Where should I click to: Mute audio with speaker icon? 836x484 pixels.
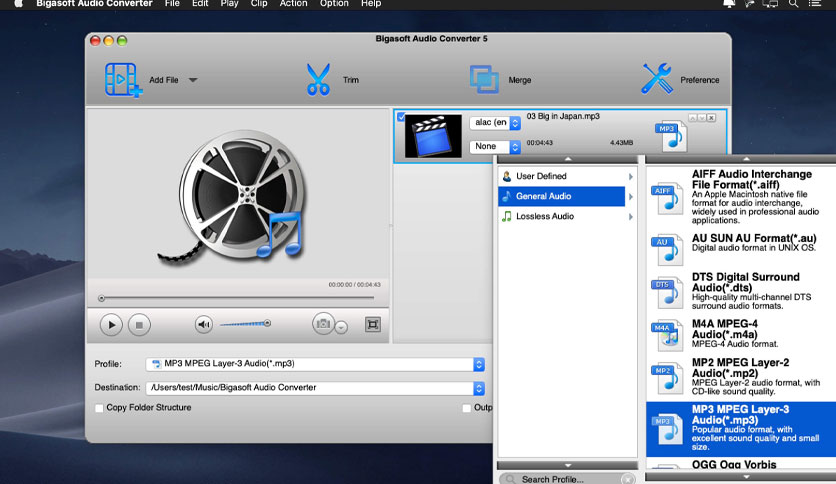coord(204,324)
